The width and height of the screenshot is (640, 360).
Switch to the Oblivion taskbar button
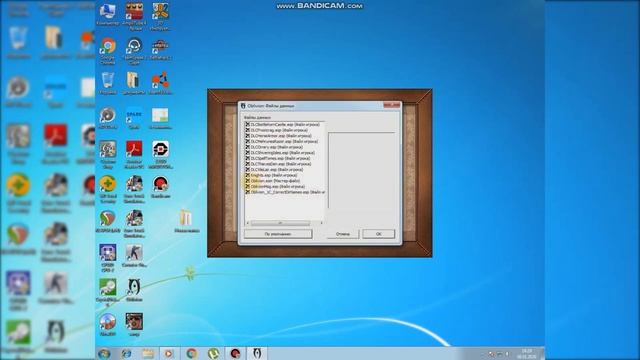(x=257, y=353)
